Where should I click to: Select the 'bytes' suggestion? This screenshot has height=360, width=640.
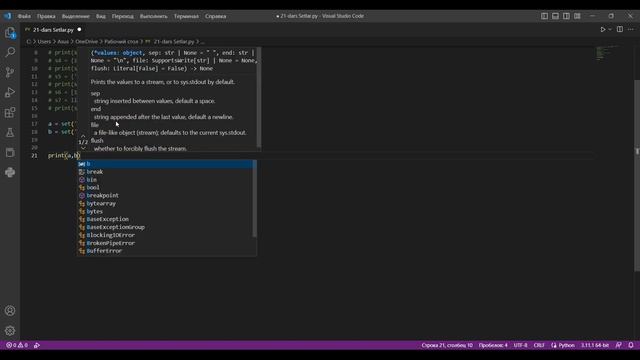pyautogui.click(x=165, y=211)
